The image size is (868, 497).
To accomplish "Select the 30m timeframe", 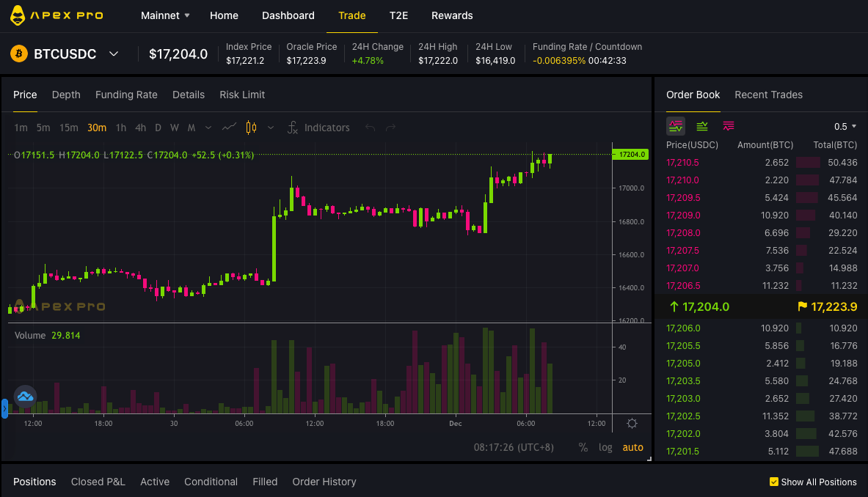I will 97,128.
